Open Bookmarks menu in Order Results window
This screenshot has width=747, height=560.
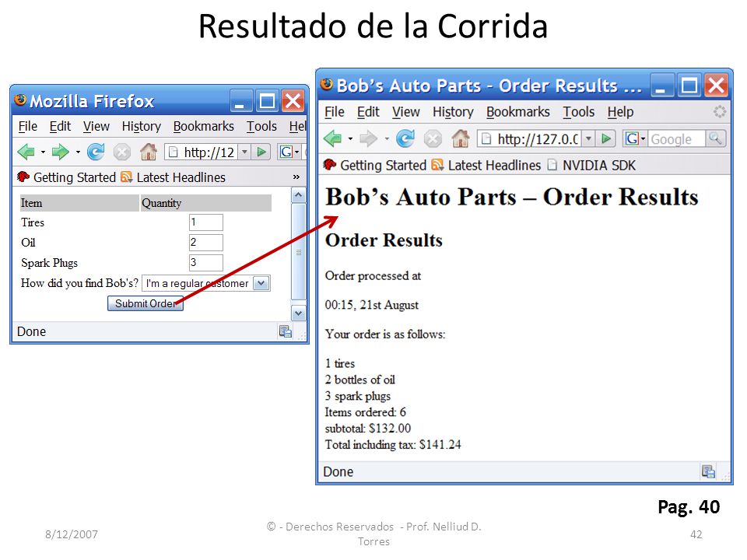click(518, 112)
